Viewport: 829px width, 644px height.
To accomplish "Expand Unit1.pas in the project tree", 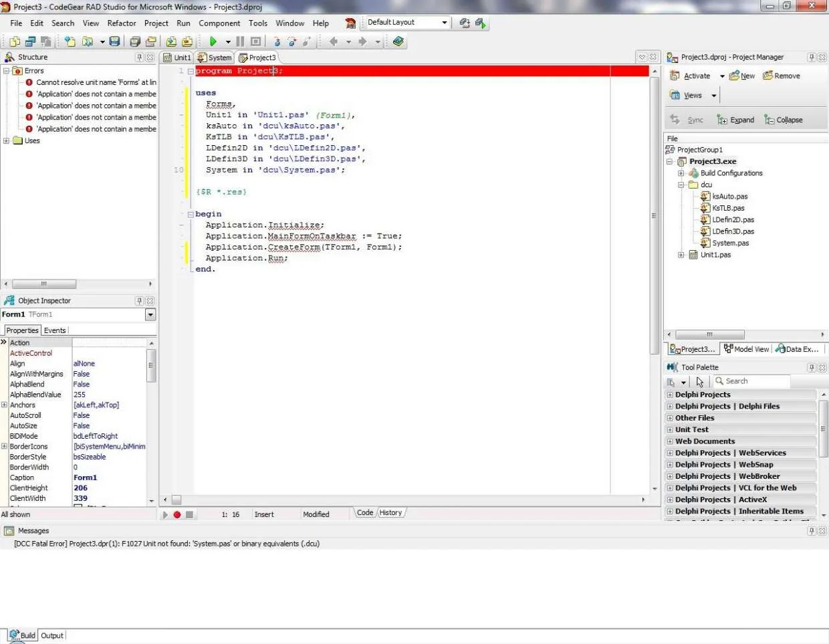I will (681, 255).
